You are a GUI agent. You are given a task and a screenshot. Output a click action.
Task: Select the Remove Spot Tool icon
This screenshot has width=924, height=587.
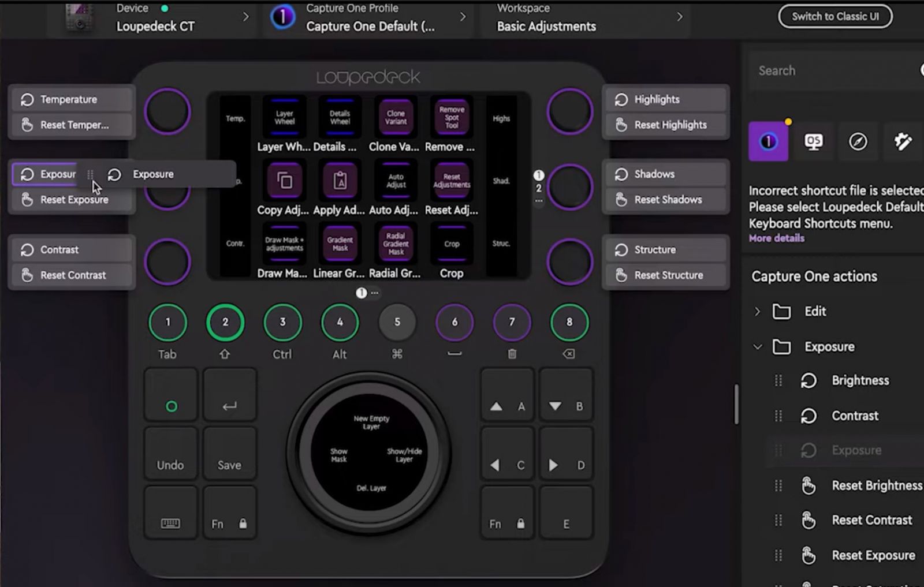[x=451, y=115]
